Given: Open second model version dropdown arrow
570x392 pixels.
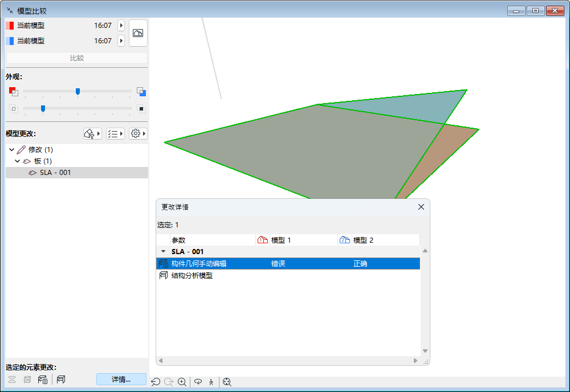Looking at the screenshot, I should point(121,40).
